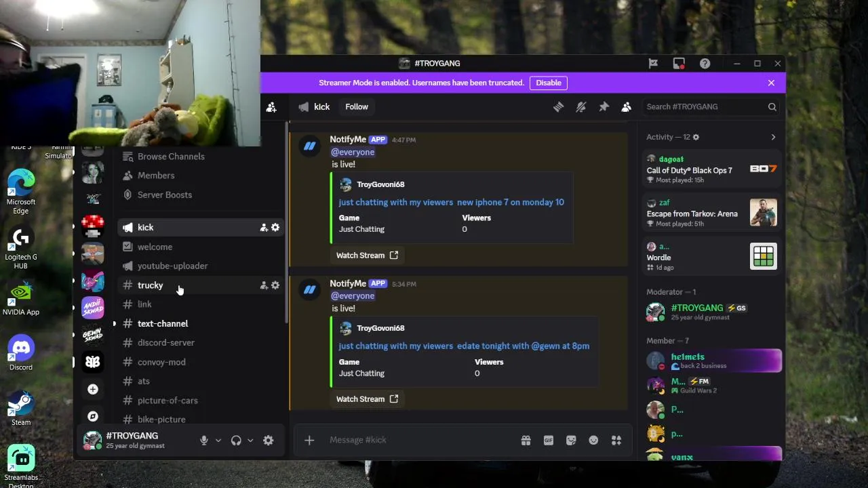Select the link channel
This screenshot has width=868, height=488.
tap(199, 304)
